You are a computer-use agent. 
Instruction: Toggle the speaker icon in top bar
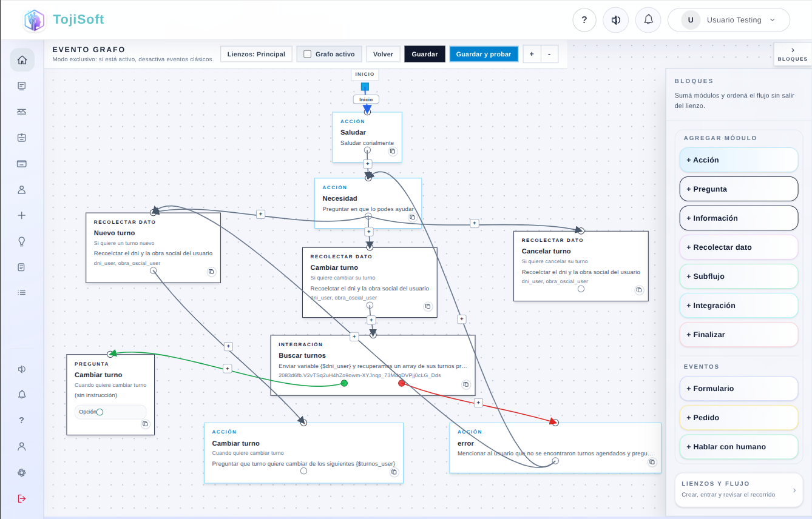click(616, 20)
